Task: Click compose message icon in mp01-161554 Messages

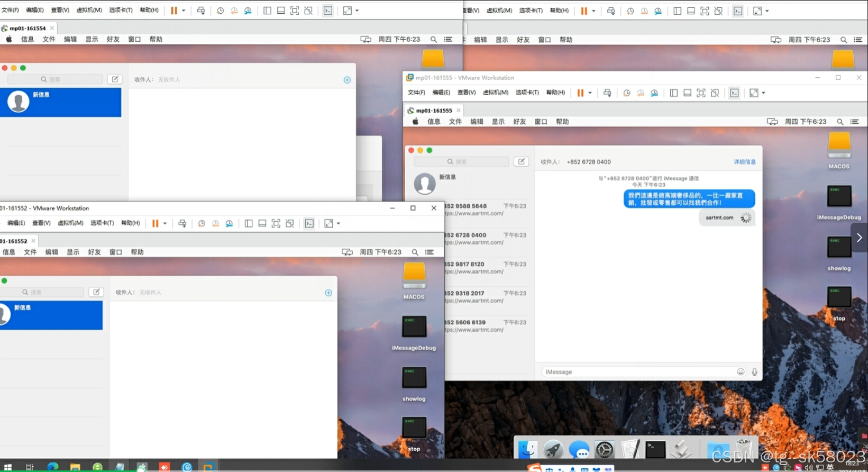Action: 115,79
